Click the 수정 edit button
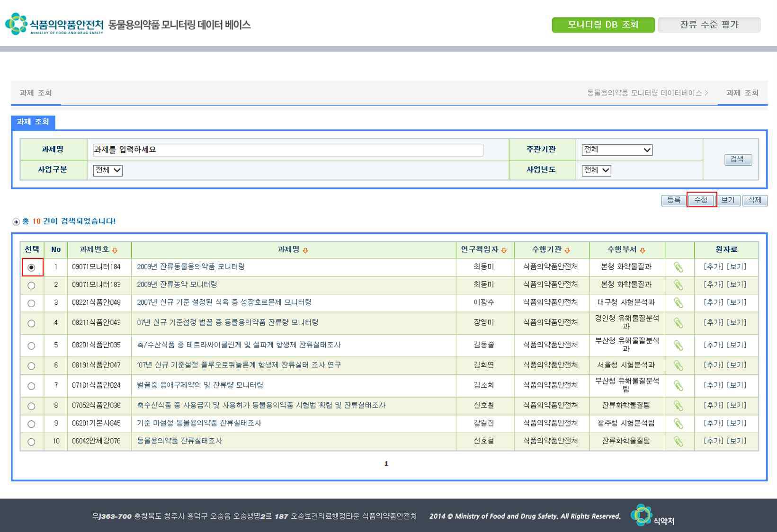 (x=701, y=200)
